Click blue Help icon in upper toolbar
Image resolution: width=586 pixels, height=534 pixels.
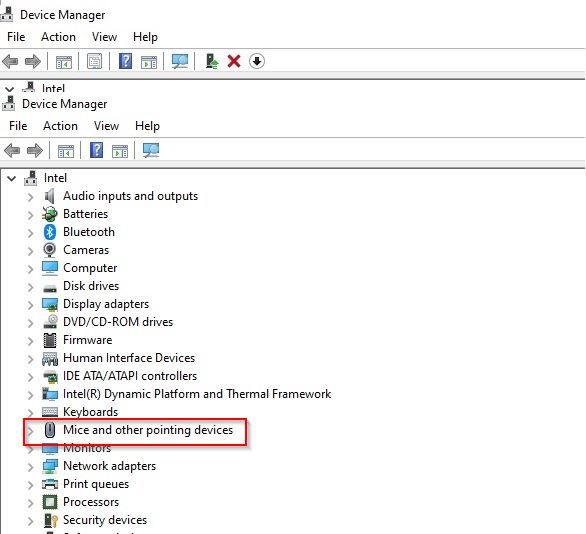[x=126, y=61]
